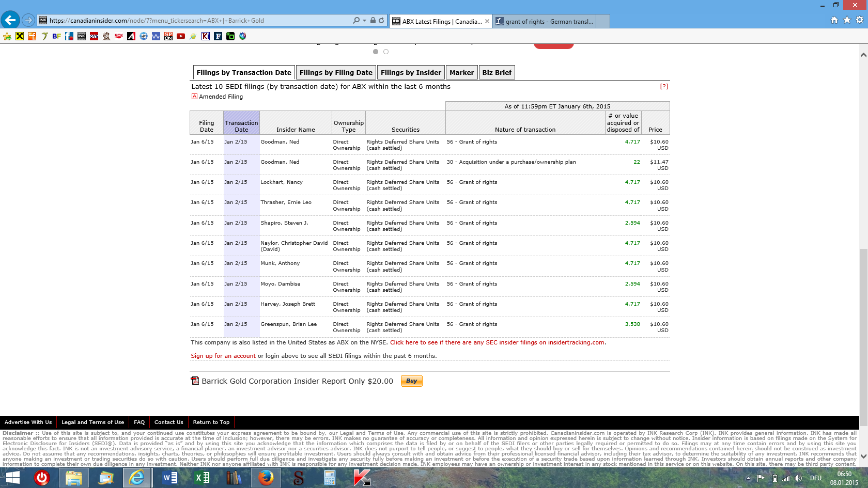The height and width of the screenshot is (488, 868).
Task: Click the security lock icon in address bar
Action: pos(373,21)
